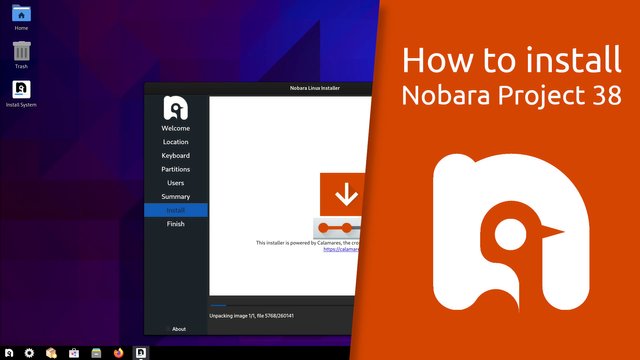Click the large Nobara bird logo

tap(511, 232)
